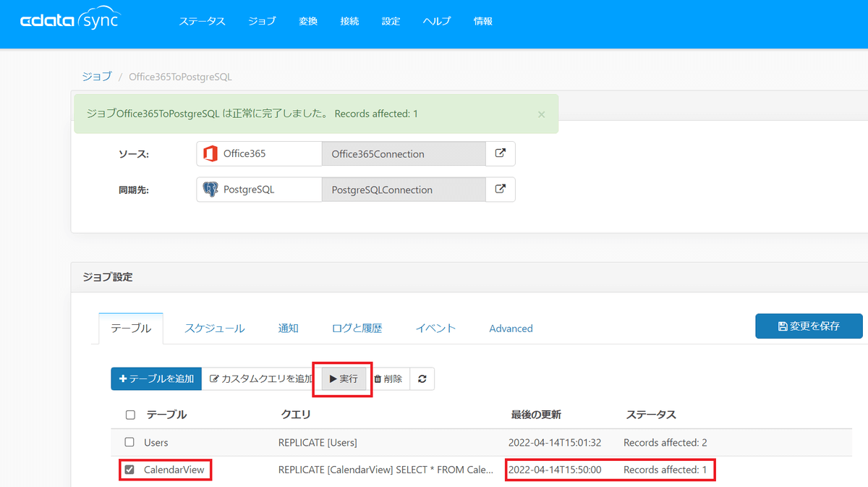Click Records affected: 2 status
Screen dimensions: 868x487
click(665, 442)
